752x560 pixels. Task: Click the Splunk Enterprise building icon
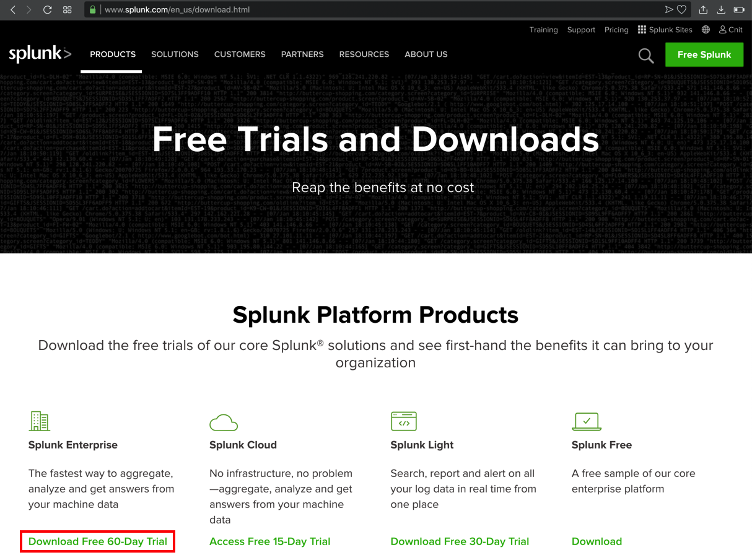click(x=40, y=421)
